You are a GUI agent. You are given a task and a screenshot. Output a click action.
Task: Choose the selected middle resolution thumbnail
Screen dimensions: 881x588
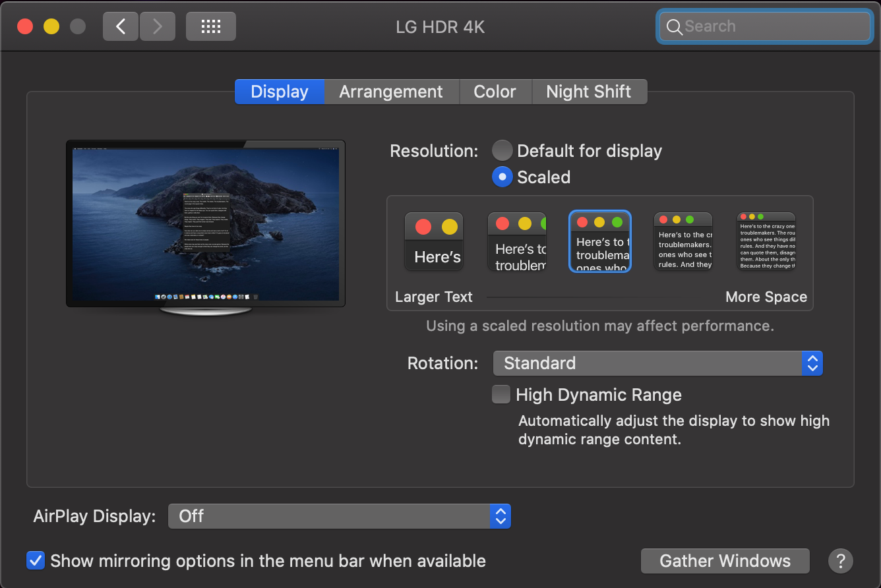pos(600,241)
